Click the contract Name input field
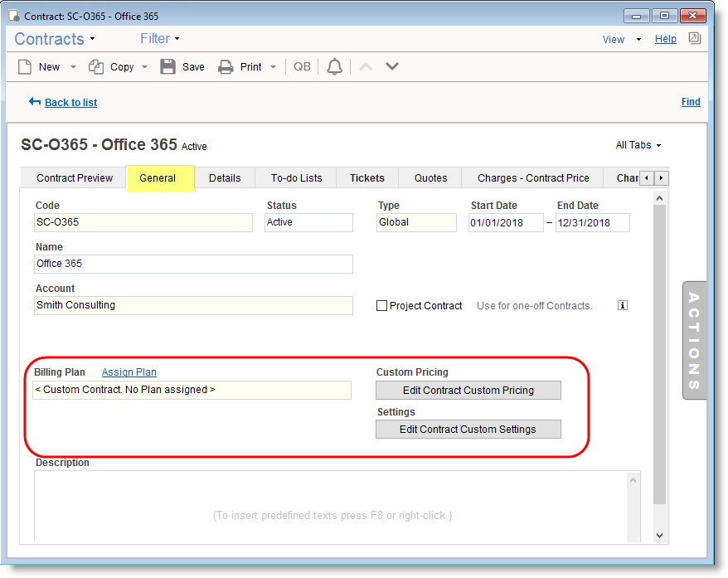Viewport: 728px width, 578px height. click(194, 264)
